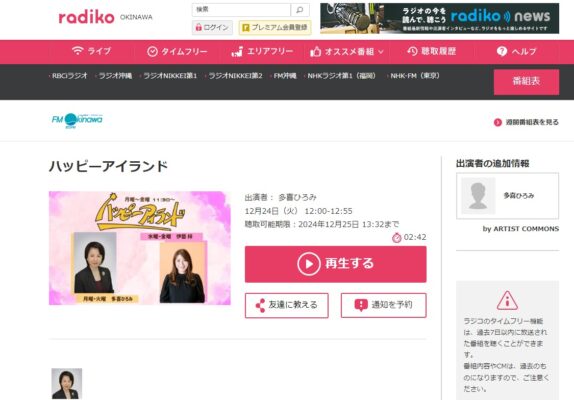This screenshot has width=574, height=400.
Task: Click プレミアム会員登録 button
Action: point(275,27)
